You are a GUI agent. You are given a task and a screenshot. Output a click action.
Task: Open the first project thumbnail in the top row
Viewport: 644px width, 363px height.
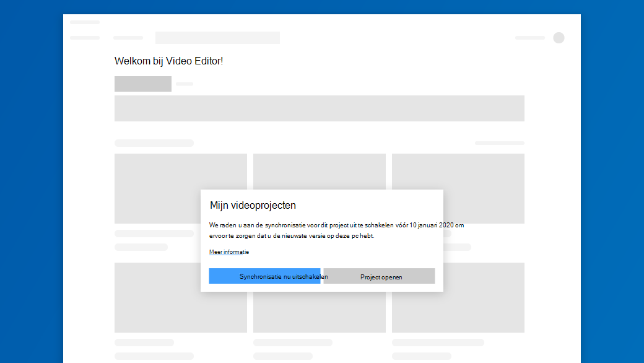tap(181, 188)
